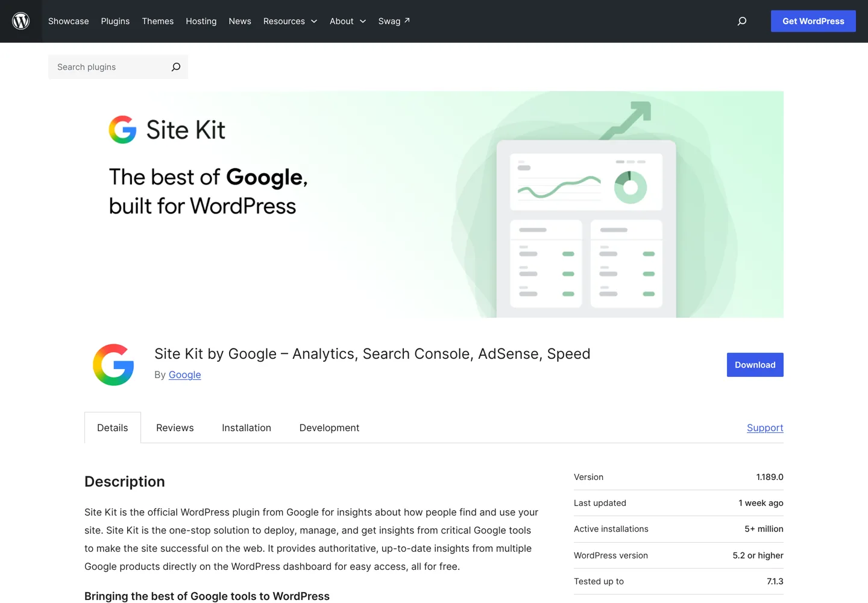Viewport: 868px width, 603px height.
Task: Click the '5+ million' installations value
Action: click(764, 529)
